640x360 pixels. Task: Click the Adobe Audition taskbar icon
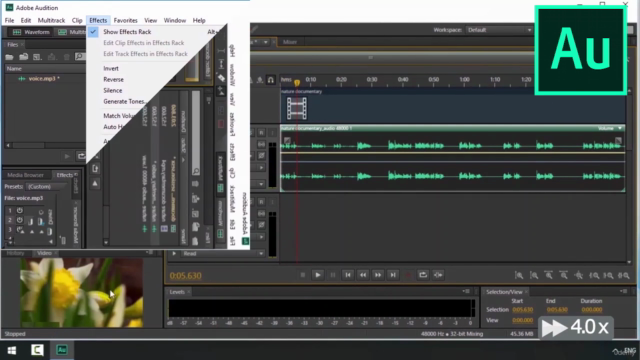pyautogui.click(x=62, y=350)
